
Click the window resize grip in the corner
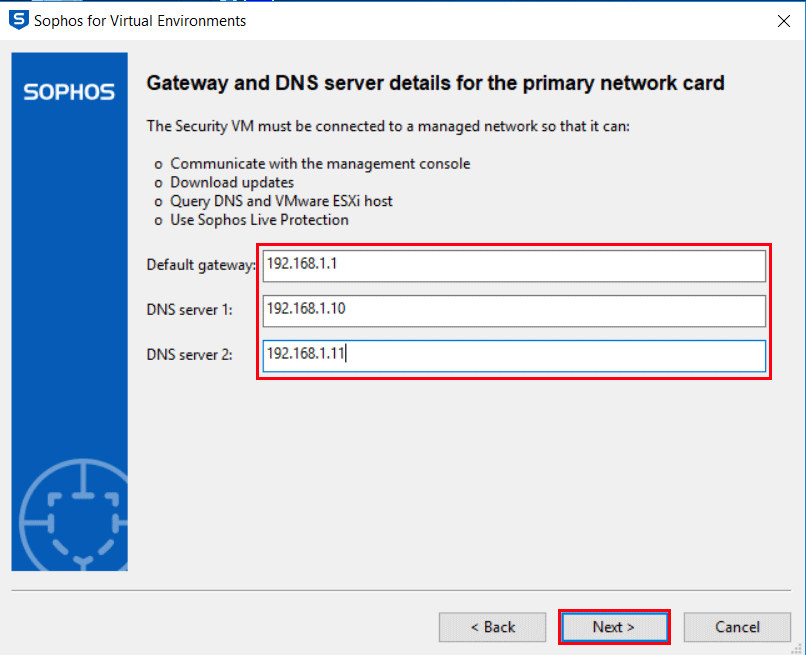(x=797, y=649)
